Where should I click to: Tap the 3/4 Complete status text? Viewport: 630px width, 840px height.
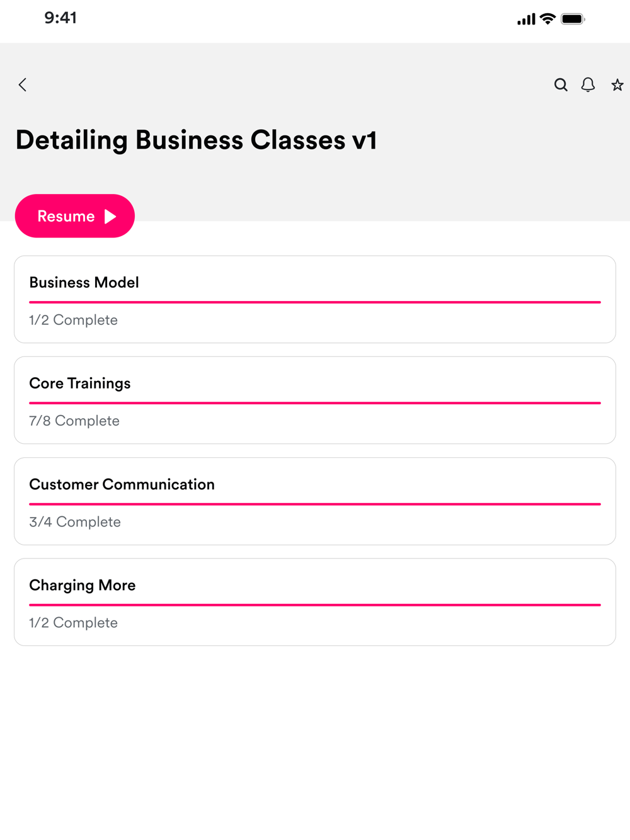[x=75, y=522]
